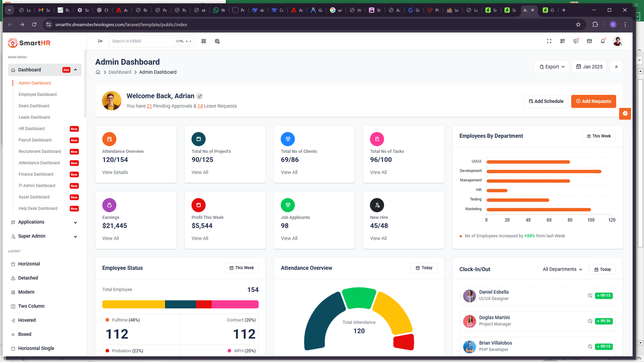The height and width of the screenshot is (362, 644).
Task: Click the sidebar collapse arrow icon
Action: click(101, 41)
